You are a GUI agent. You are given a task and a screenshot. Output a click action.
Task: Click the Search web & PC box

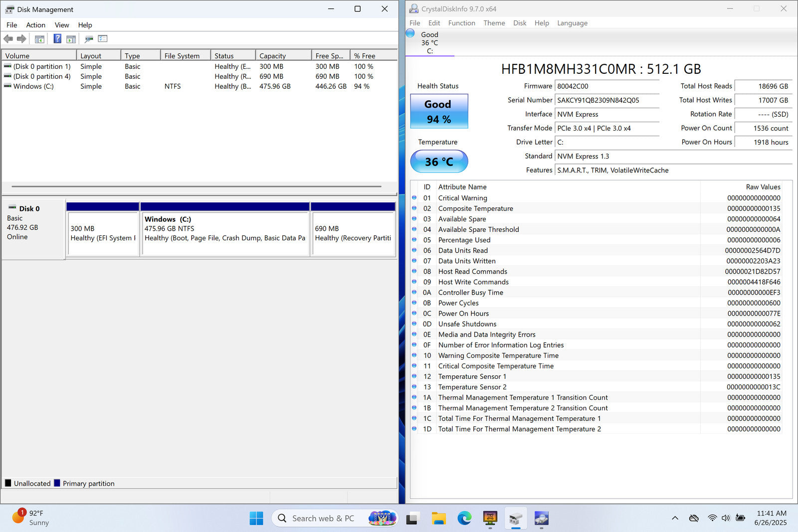323,519
